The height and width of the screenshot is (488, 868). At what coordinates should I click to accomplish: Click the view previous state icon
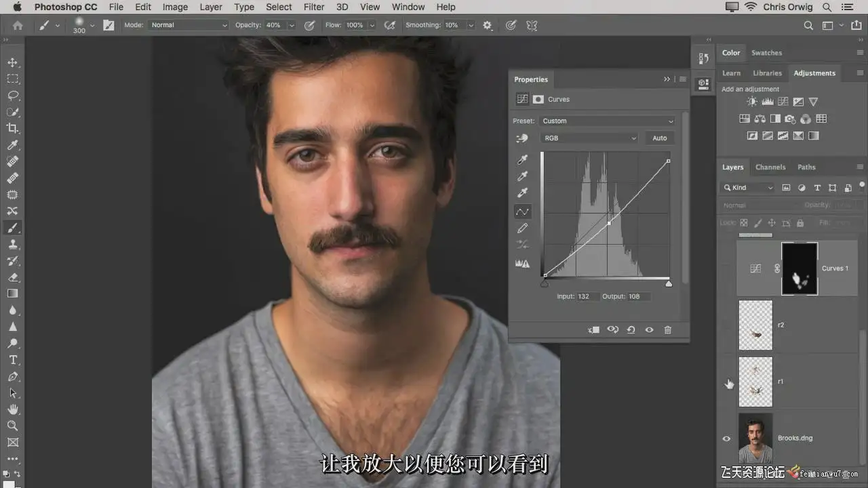point(612,330)
